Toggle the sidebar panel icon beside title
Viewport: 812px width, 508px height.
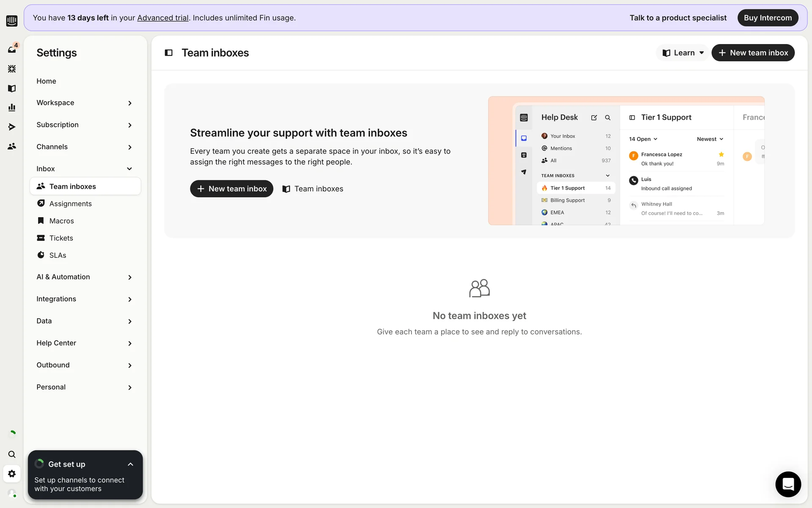click(x=168, y=53)
